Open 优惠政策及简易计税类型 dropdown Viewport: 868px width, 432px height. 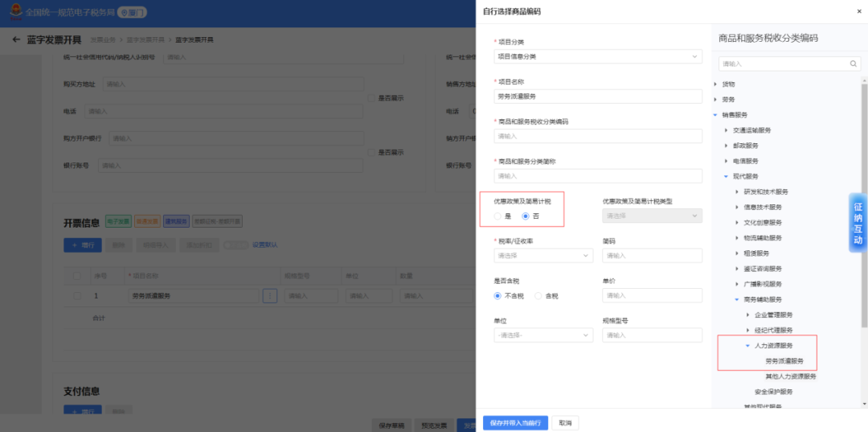tap(652, 216)
